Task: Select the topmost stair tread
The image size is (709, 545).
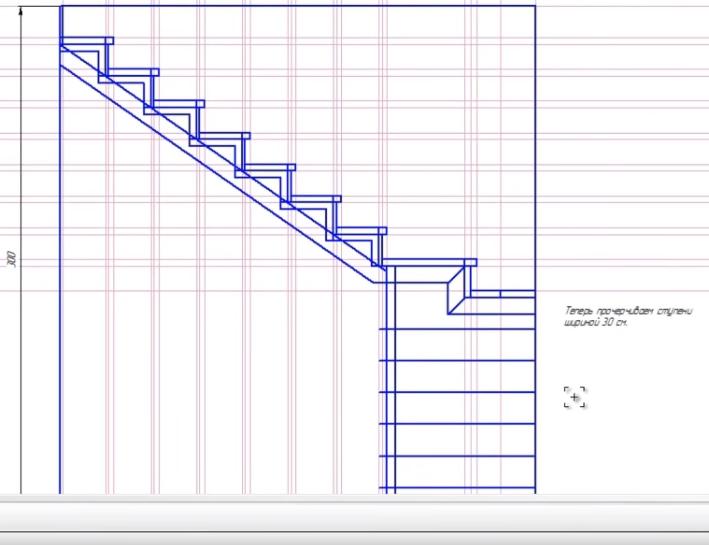Action: pyautogui.click(x=87, y=41)
